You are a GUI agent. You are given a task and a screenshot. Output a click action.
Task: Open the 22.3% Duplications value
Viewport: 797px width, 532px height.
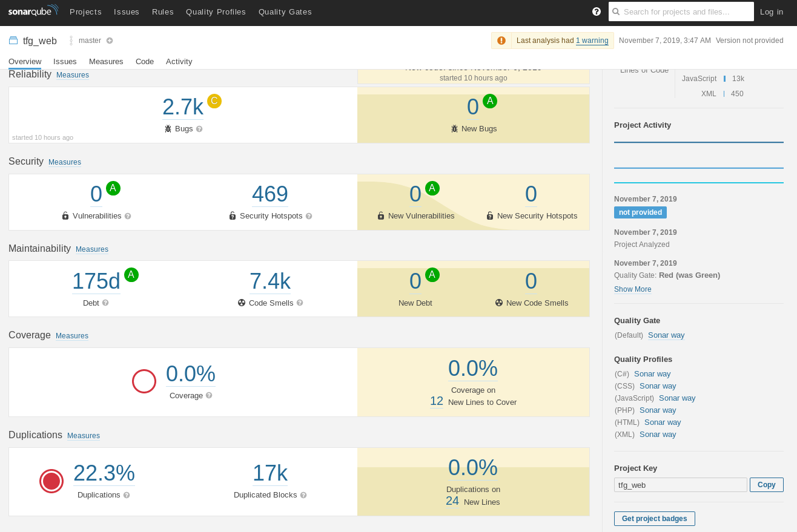104,473
